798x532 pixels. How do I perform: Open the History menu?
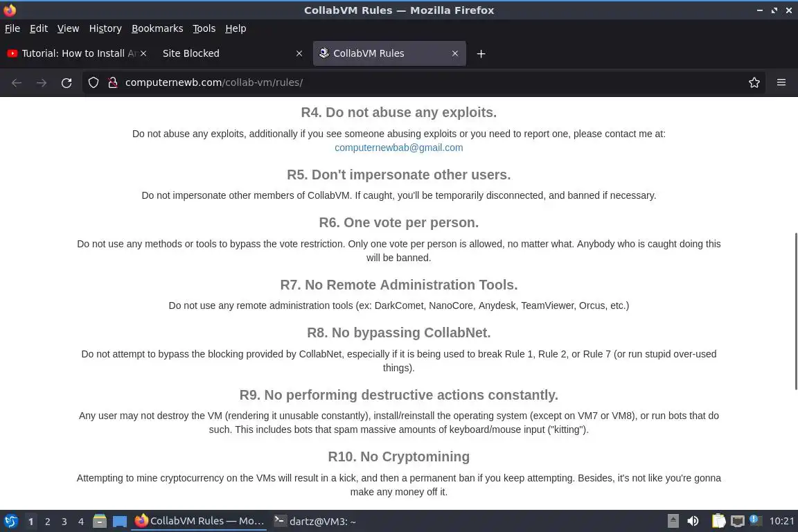click(x=105, y=28)
